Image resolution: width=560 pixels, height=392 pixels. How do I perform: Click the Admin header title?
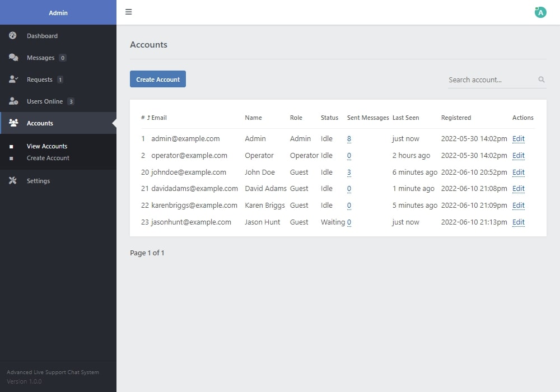tap(58, 12)
